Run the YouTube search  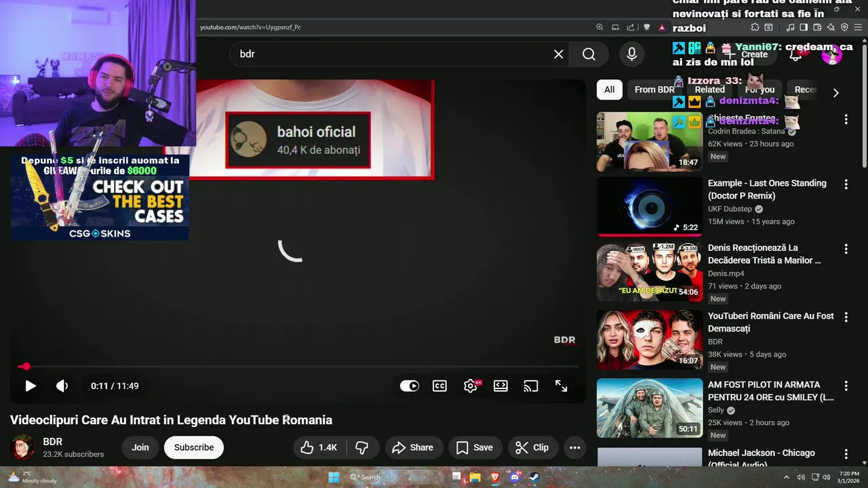point(589,54)
